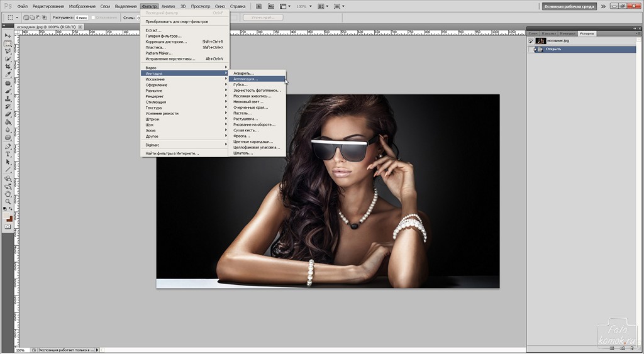The image size is (644, 354).
Task: Select the Eraser tool
Action: [8, 114]
